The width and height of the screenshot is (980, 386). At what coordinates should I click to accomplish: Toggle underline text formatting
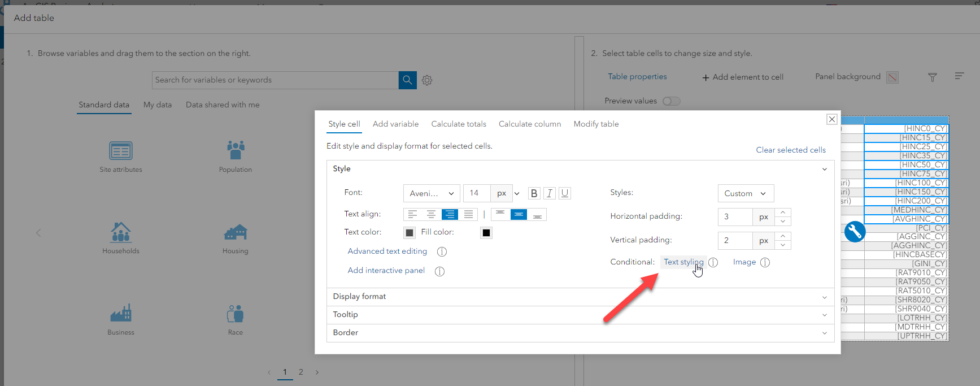pyautogui.click(x=564, y=193)
